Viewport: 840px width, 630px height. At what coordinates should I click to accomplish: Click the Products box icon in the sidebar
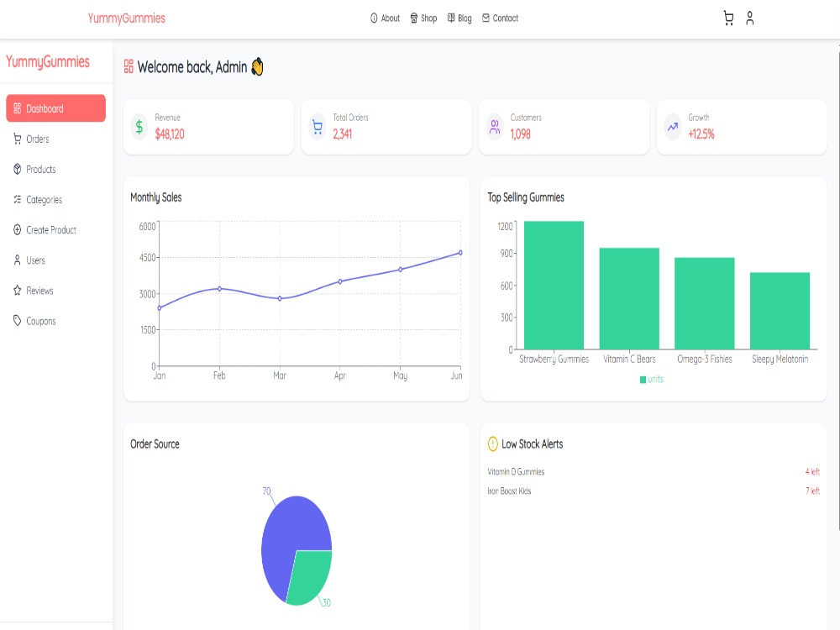[x=17, y=170]
